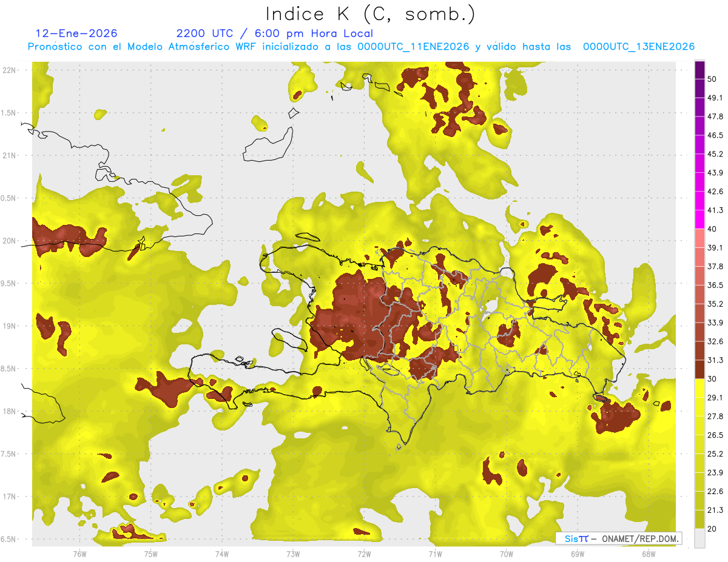Click the legend value "41.3"
The image size is (728, 562).
pyautogui.click(x=715, y=210)
